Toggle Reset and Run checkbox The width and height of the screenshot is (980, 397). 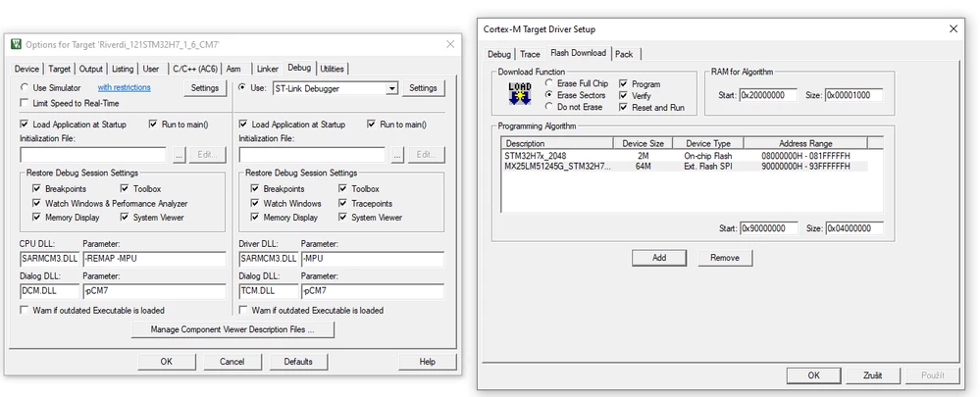click(x=623, y=108)
